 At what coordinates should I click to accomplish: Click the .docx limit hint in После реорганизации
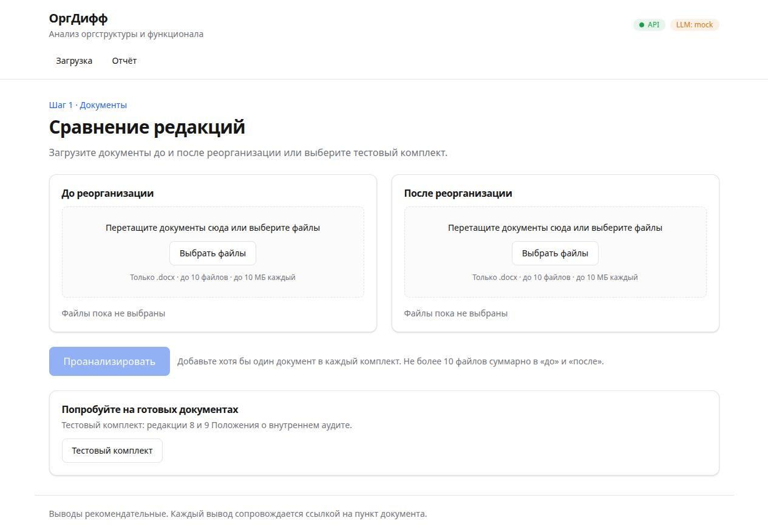coord(555,278)
